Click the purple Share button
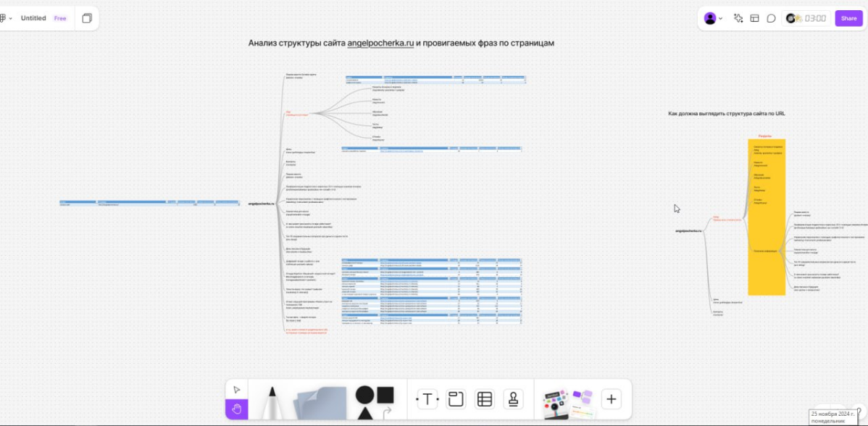This screenshot has width=868, height=426. pos(848,18)
